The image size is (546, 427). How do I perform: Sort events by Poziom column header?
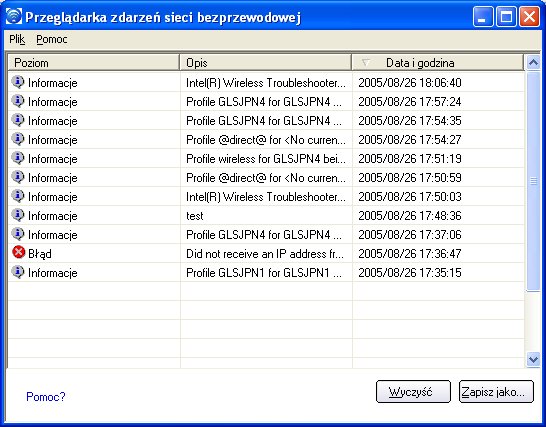93,63
